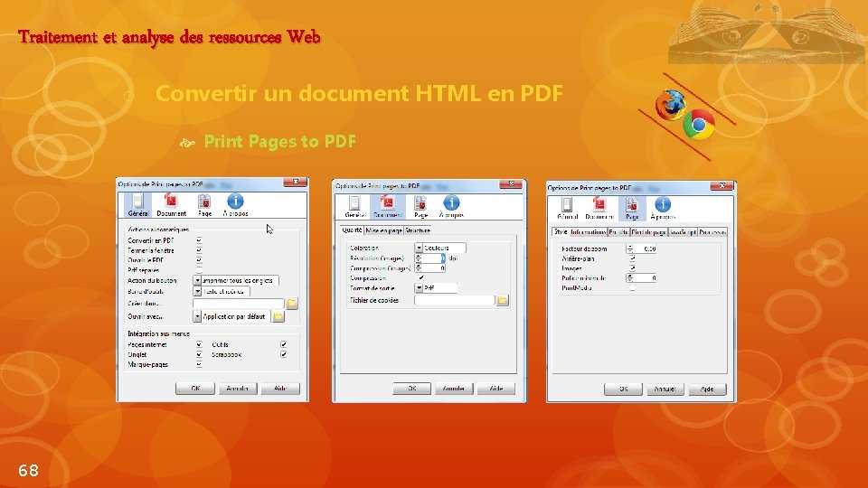Browse folder icon next to Créer dans field
Viewport: 868px width, 488px height.
coord(292,304)
